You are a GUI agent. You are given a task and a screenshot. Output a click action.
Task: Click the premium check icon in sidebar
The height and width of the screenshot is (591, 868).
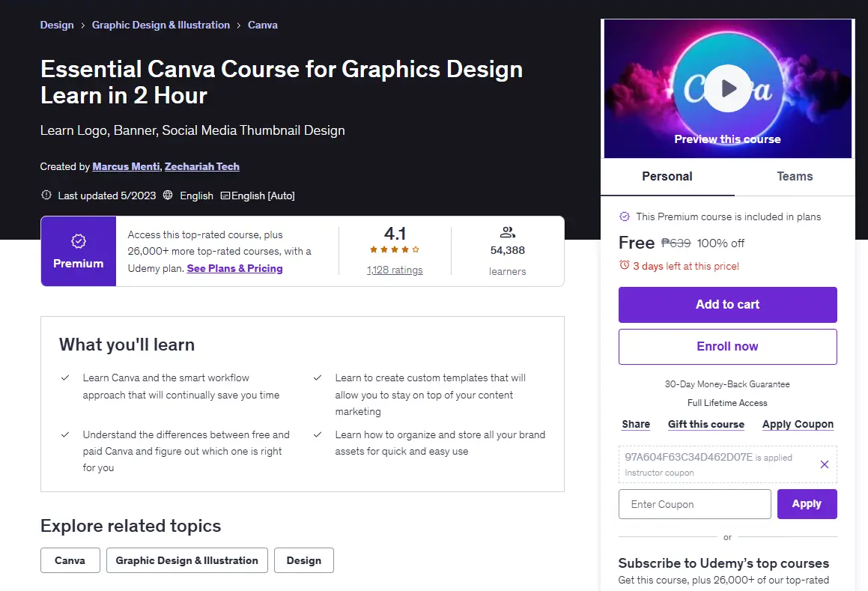tap(625, 216)
